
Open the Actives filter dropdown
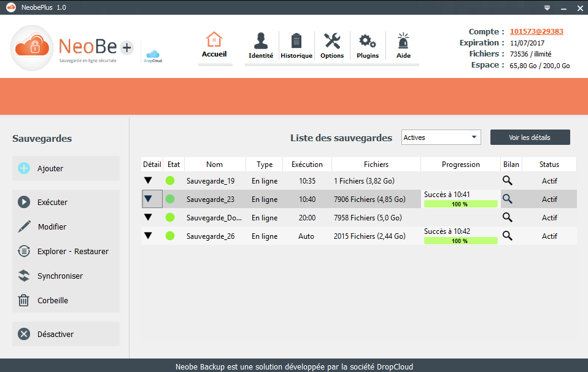441,138
